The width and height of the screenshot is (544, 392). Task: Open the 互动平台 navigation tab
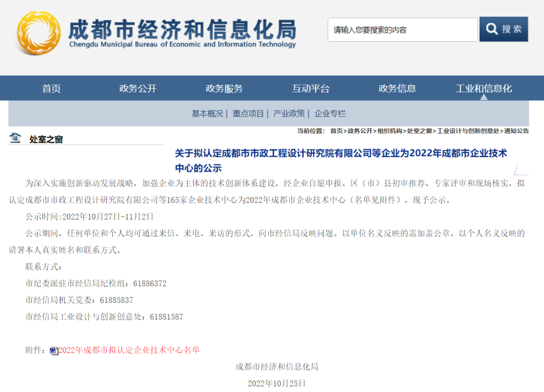click(x=310, y=89)
